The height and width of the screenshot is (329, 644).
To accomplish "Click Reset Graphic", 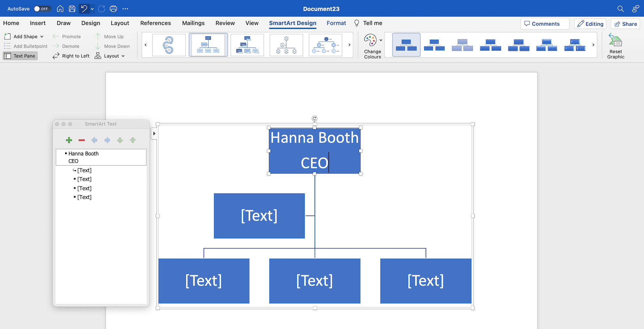I will [x=616, y=46].
